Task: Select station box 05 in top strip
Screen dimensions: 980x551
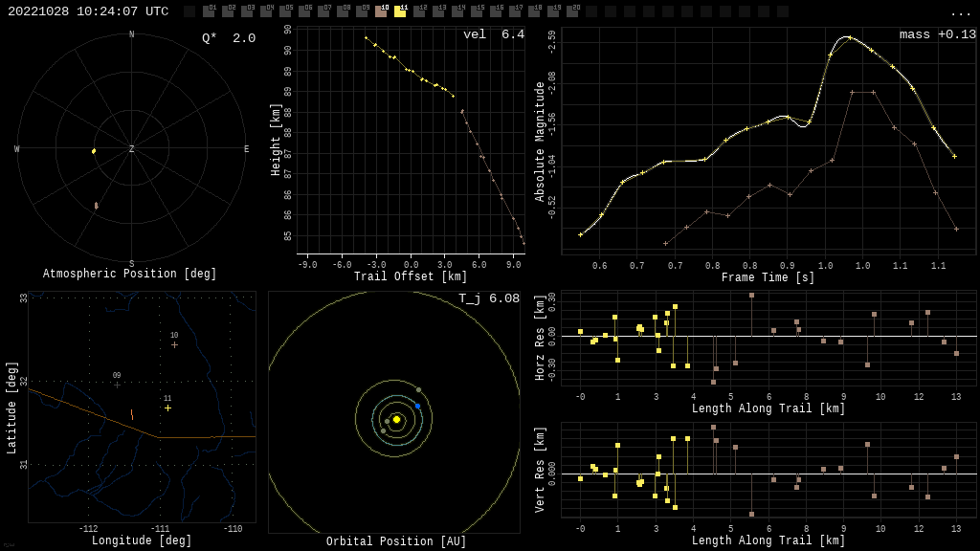Action: point(285,11)
